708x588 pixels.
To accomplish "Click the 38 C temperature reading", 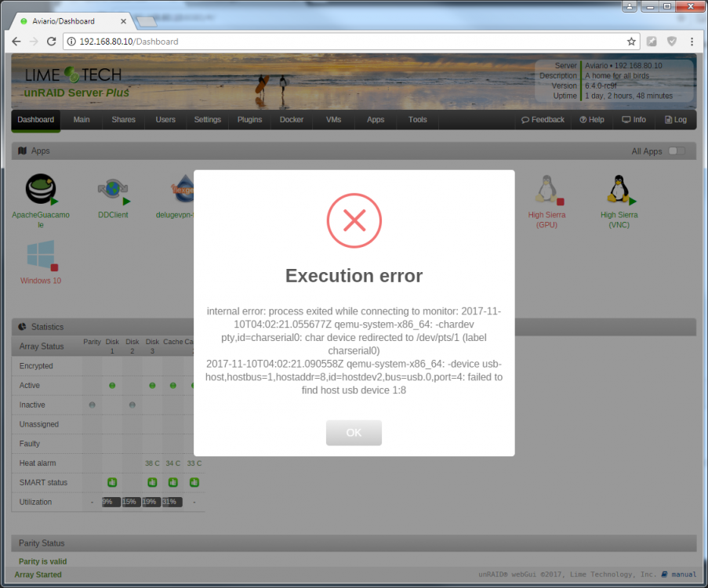I will pos(152,463).
